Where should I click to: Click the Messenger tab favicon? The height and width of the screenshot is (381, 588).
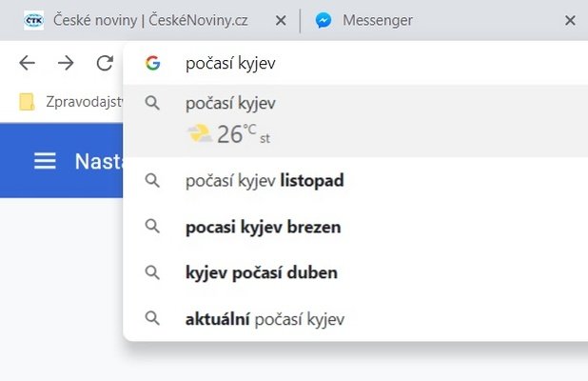click(x=323, y=20)
